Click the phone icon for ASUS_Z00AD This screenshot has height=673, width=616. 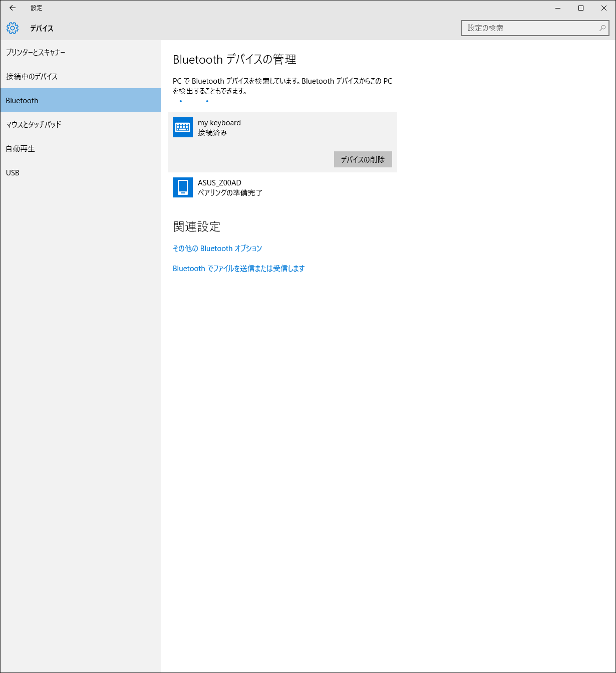click(183, 187)
